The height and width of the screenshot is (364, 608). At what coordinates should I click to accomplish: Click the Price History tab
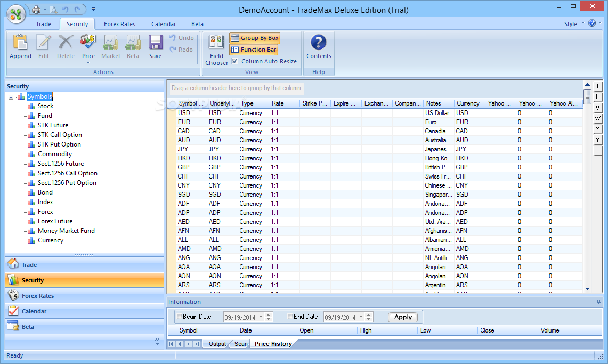(x=273, y=344)
